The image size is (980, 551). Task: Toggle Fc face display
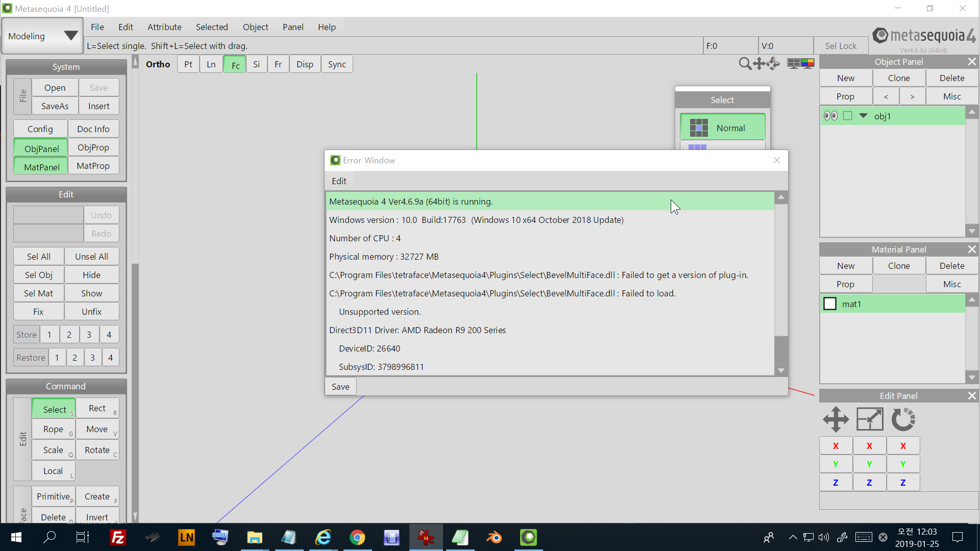[x=235, y=64]
